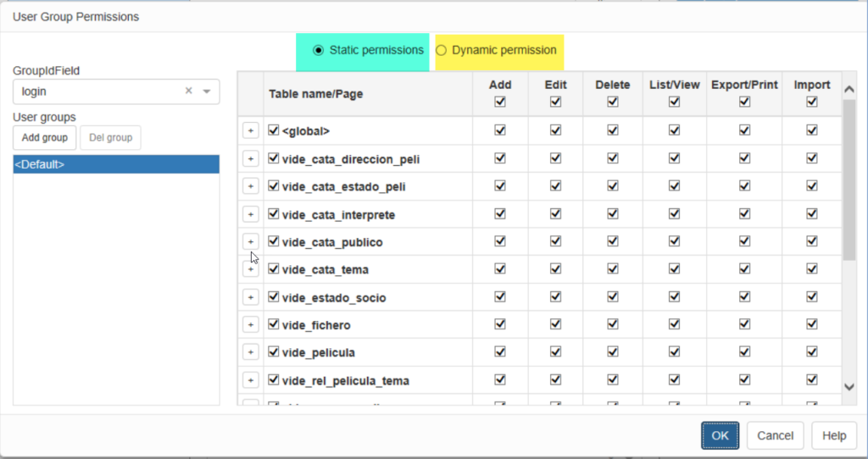Click plus icon beside vide_rel_pelicula_tema
Viewport: 868px width, 459px height.
click(250, 380)
